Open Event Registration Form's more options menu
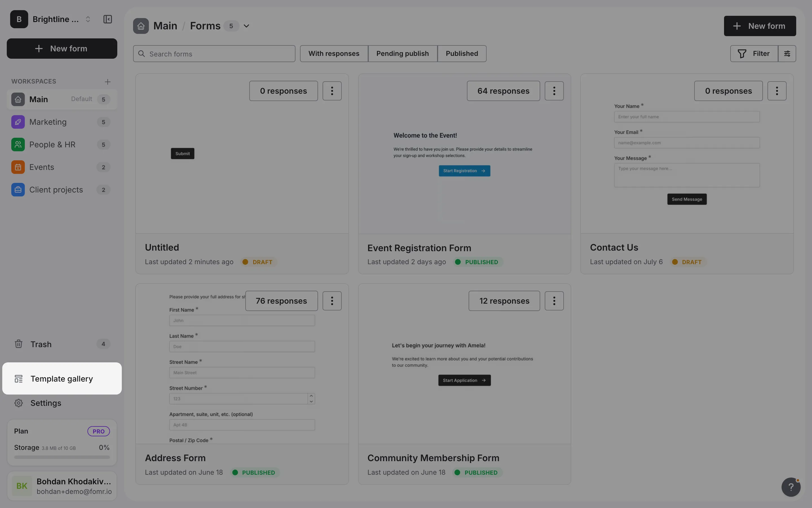Viewport: 812px width, 508px height. coord(554,91)
